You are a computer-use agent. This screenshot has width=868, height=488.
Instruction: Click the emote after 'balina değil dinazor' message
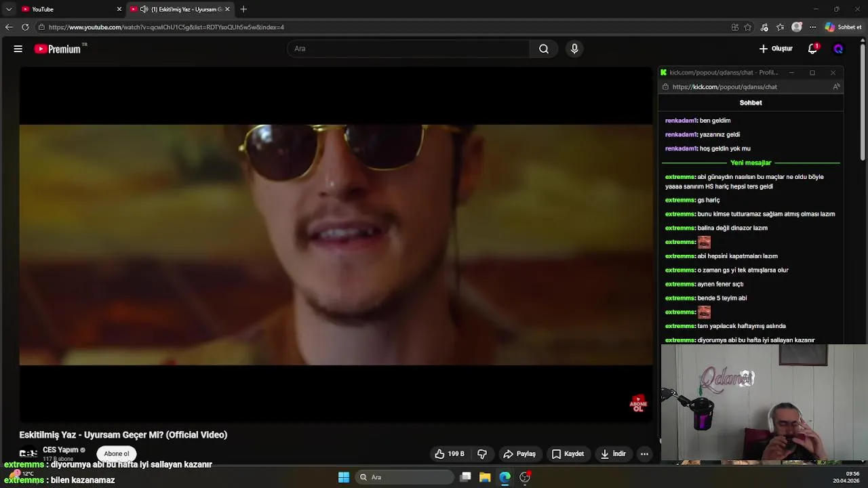(704, 242)
